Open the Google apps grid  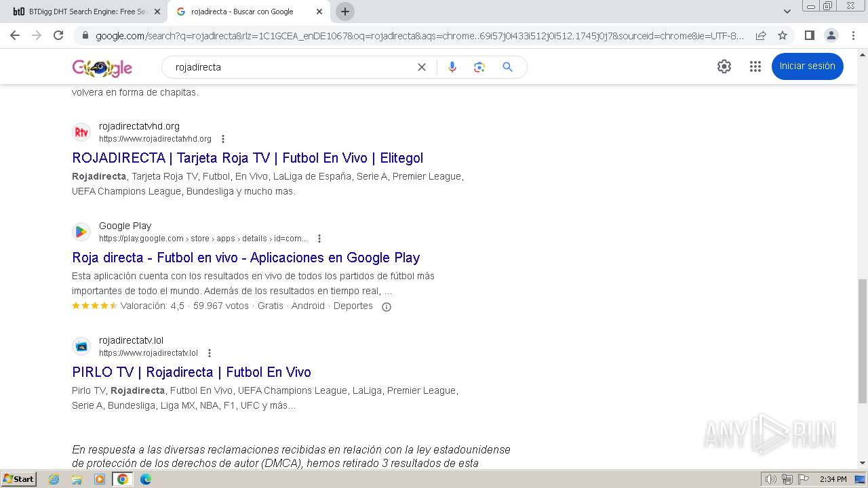click(755, 66)
